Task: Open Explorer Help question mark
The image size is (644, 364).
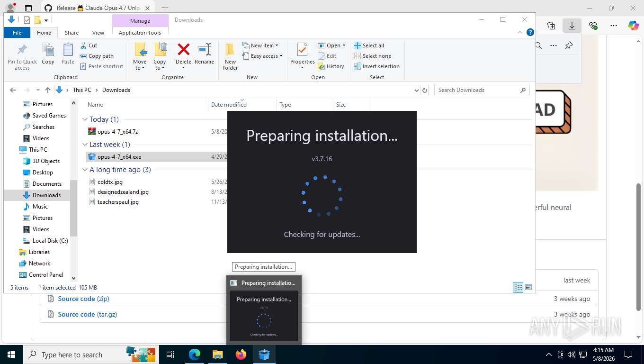Action: pos(530,33)
